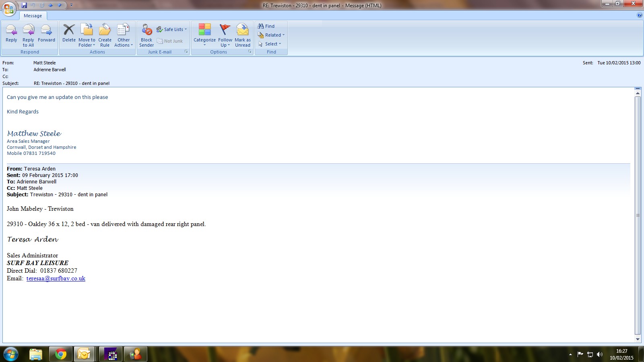Show hidden system tray icons
This screenshot has width=644, height=362.
570,354
